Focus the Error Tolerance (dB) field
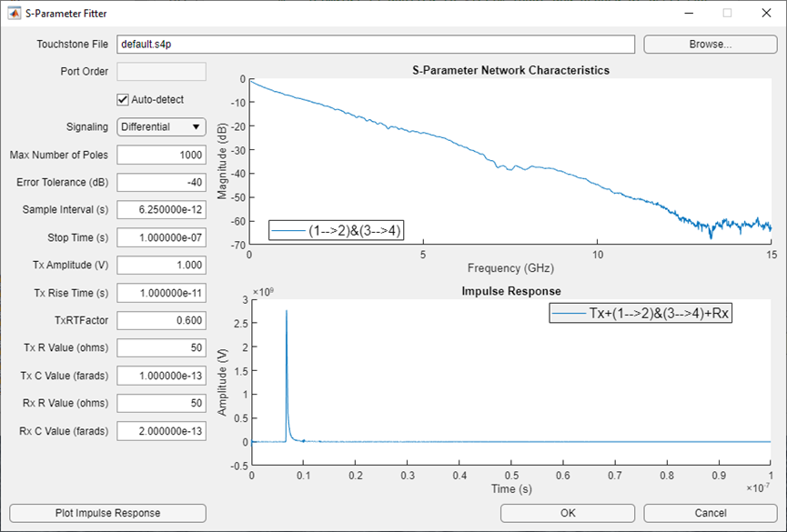This screenshot has height=532, width=787. (x=161, y=182)
